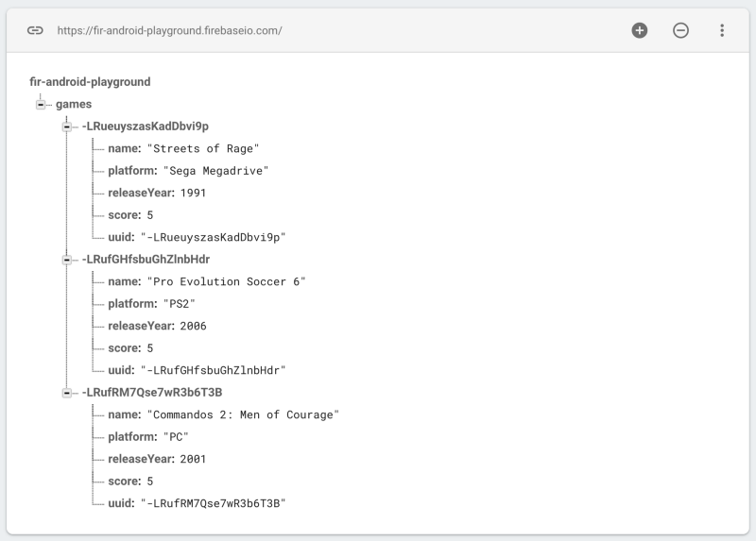This screenshot has height=541, width=756.
Task: Click score value under Streets of Rage
Action: pos(150,215)
